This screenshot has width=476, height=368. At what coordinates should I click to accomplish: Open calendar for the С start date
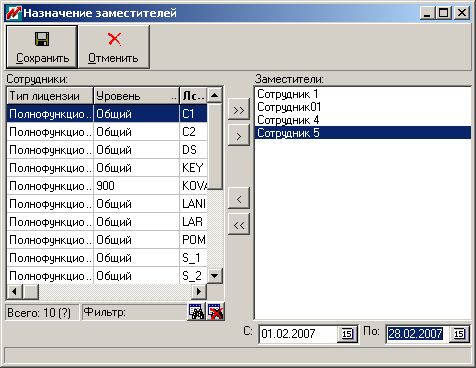(347, 334)
